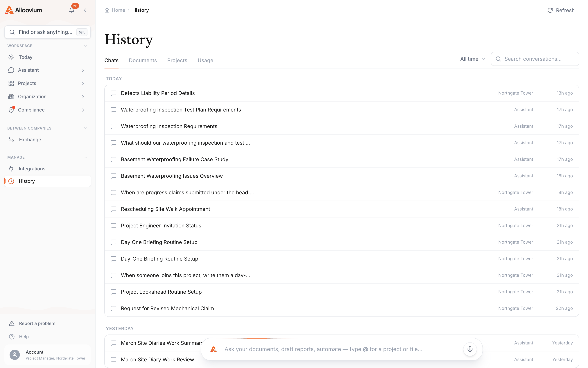
Task: Open When are progress claims submitted chat
Action: pos(342,192)
